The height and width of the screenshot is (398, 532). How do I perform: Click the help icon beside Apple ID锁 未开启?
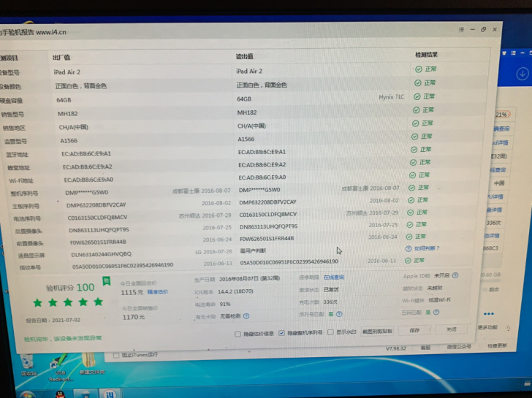pos(455,275)
